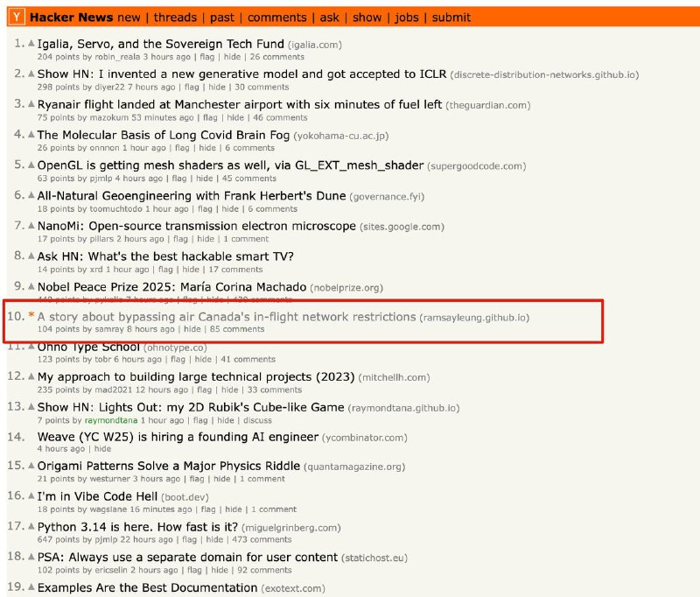The width and height of the screenshot is (700, 597).
Task: Open the comments nav link
Action: pos(276,18)
